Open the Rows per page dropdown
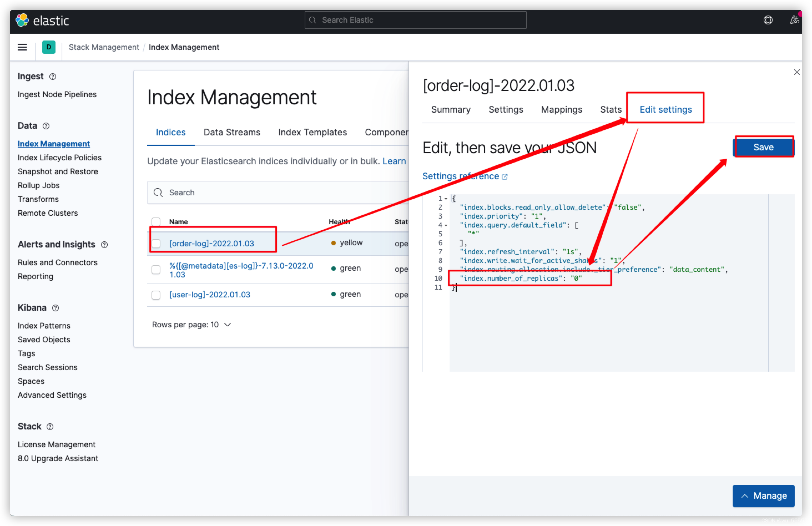 click(192, 325)
